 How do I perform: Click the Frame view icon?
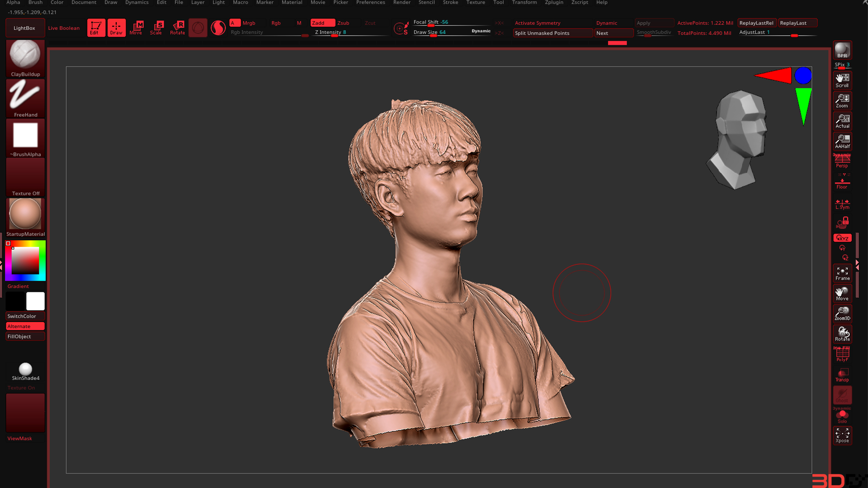(x=842, y=273)
